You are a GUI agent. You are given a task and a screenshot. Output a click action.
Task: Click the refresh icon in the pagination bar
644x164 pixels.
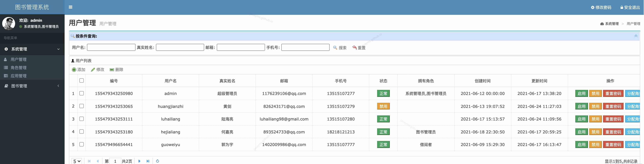[x=158, y=161]
